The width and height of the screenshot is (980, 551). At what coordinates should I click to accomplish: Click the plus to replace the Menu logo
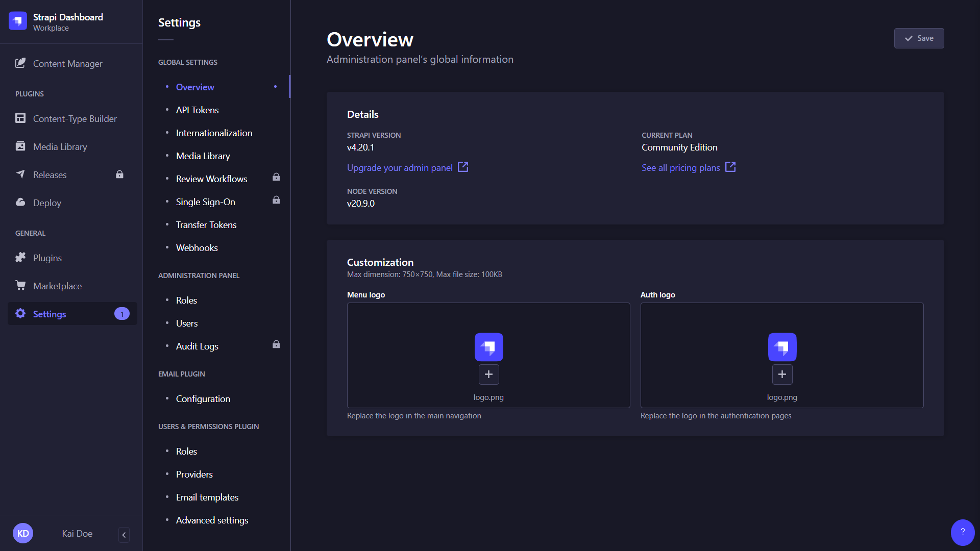[x=488, y=374]
